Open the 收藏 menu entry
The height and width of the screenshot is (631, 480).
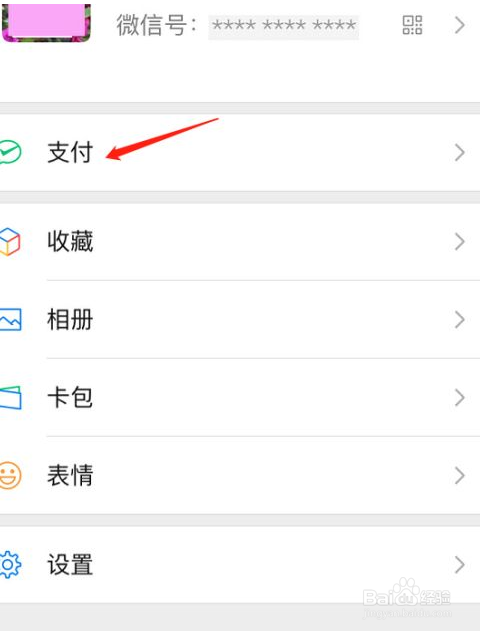[240, 242]
